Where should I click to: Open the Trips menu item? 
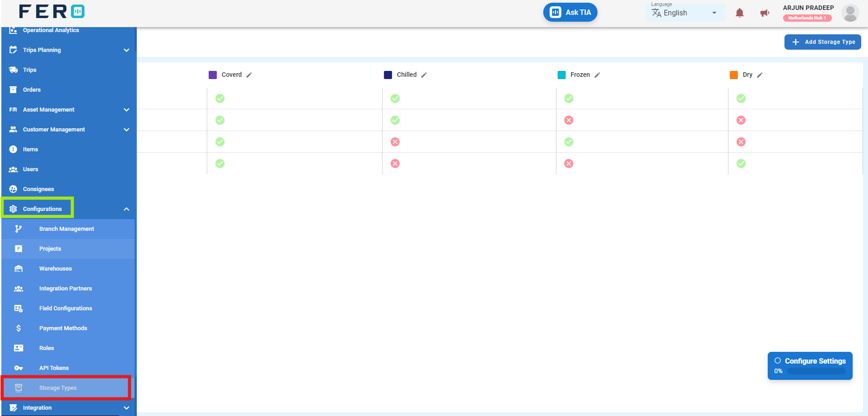coord(68,70)
